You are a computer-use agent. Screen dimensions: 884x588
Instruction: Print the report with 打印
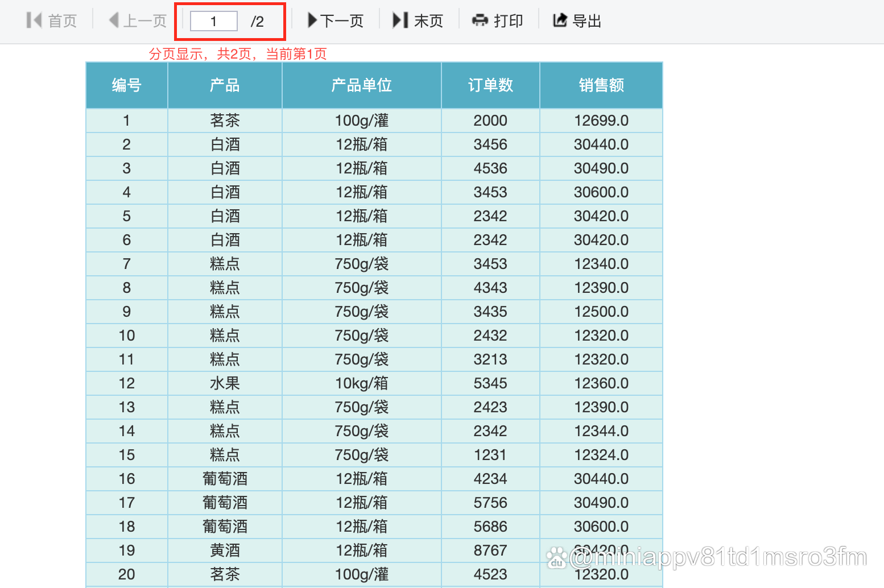[x=498, y=21]
